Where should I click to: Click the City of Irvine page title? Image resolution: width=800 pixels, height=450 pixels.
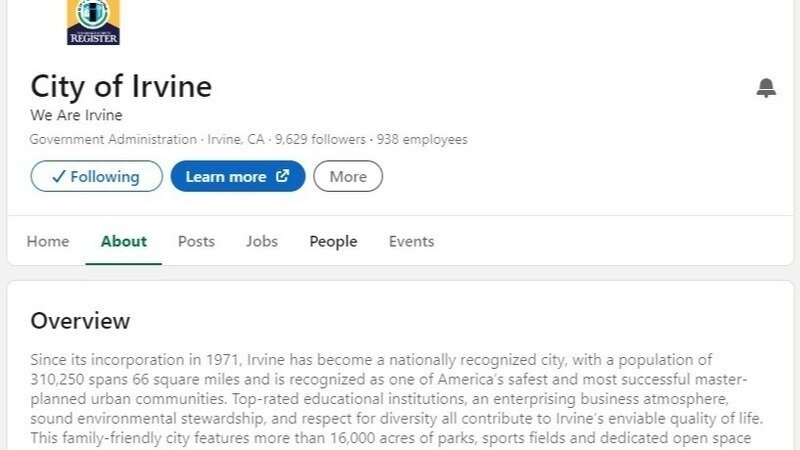pyautogui.click(x=121, y=87)
